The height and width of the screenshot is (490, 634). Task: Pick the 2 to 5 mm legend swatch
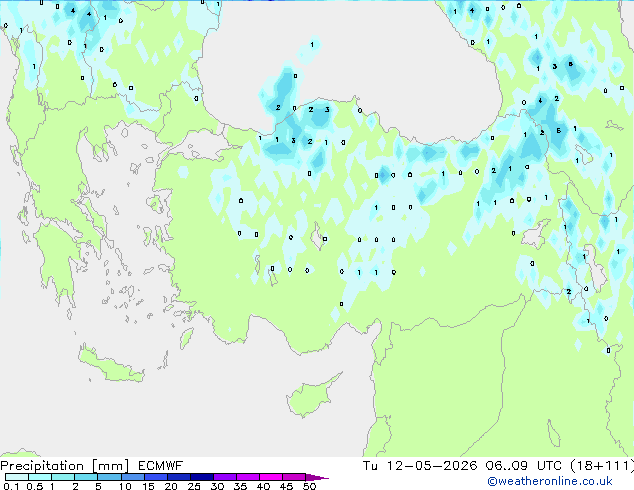coord(86,477)
